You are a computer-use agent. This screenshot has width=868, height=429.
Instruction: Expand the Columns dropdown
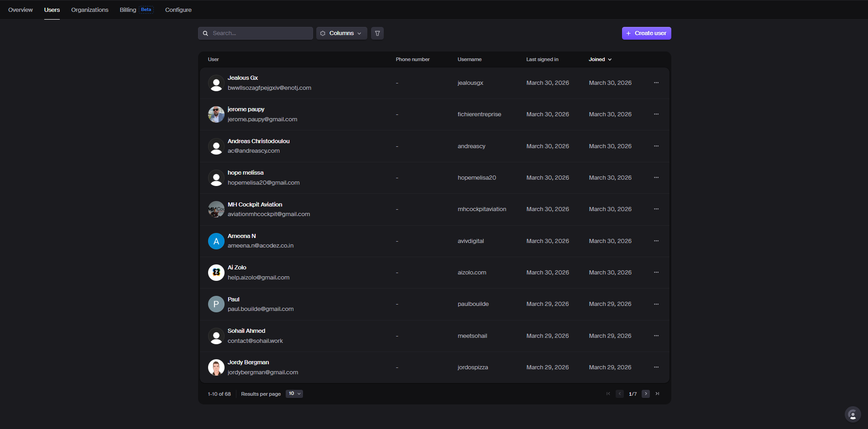(341, 33)
